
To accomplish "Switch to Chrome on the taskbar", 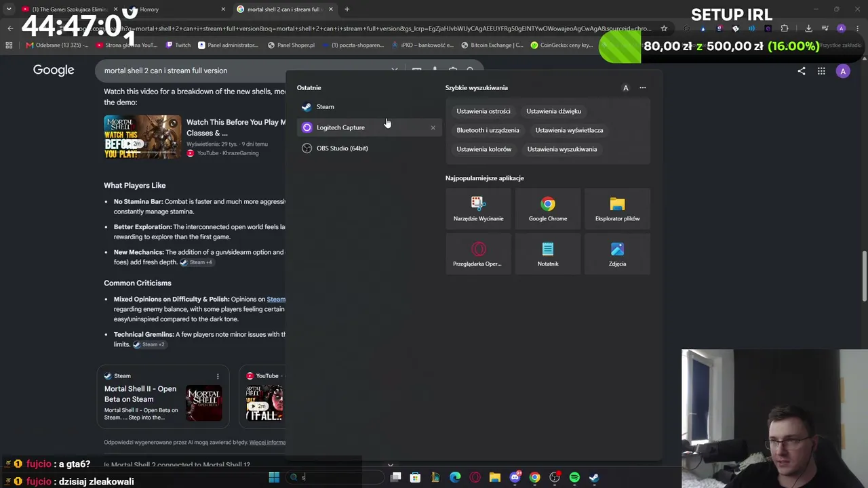I will click(535, 477).
